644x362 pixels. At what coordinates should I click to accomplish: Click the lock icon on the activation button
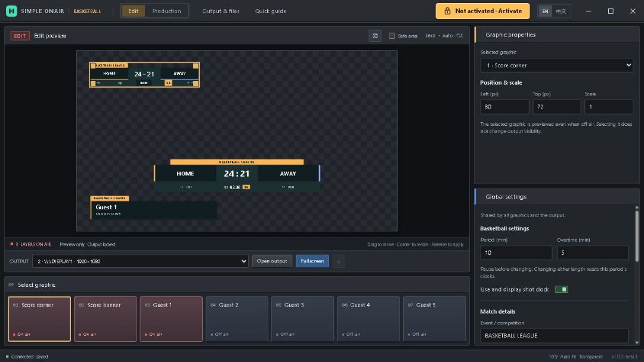(x=447, y=11)
